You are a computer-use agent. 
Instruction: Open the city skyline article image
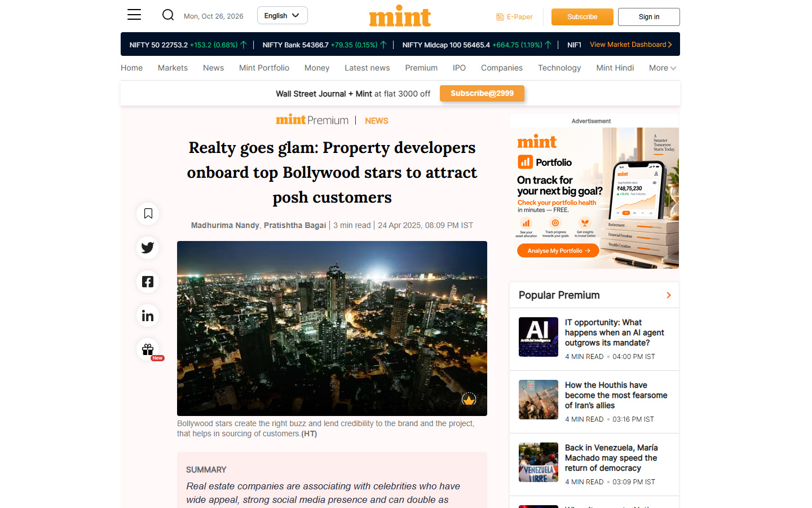pos(332,329)
